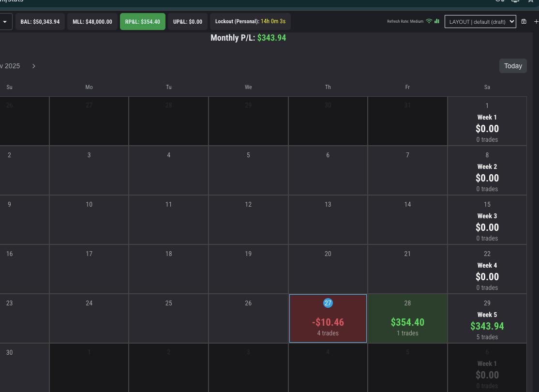Click the UP&L: $0.00 badge
This screenshot has height=392, width=539.
click(188, 22)
